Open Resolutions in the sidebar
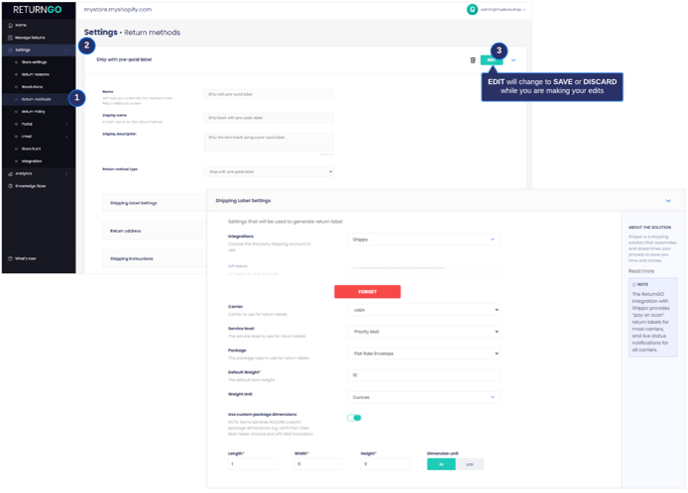 pos(32,87)
